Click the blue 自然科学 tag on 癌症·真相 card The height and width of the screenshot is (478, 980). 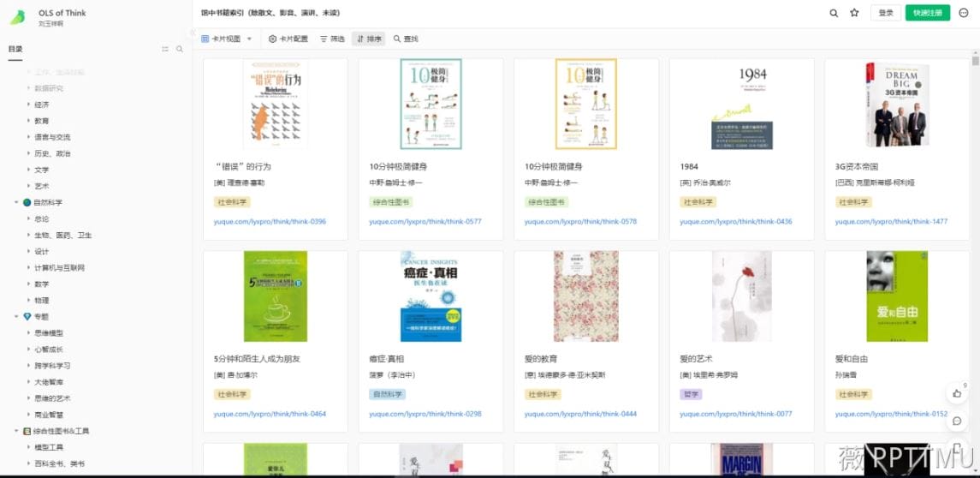pyautogui.click(x=387, y=395)
